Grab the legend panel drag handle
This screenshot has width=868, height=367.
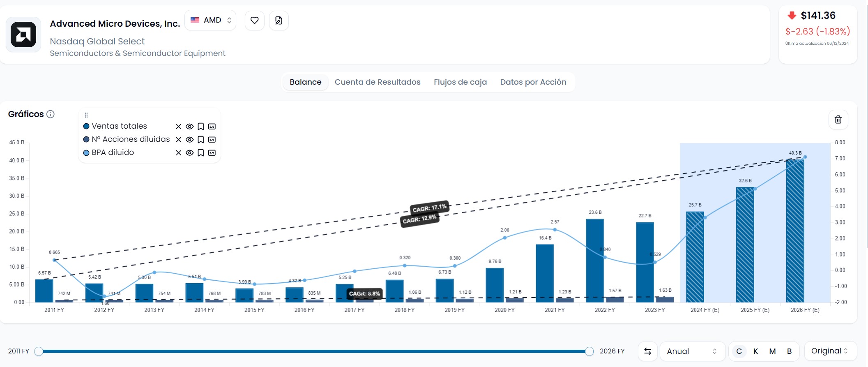click(x=86, y=115)
